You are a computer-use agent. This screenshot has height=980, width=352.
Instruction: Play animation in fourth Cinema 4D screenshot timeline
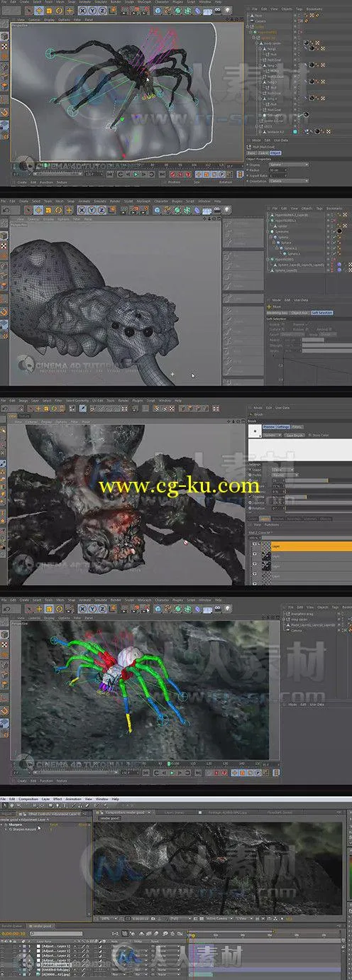(172, 773)
